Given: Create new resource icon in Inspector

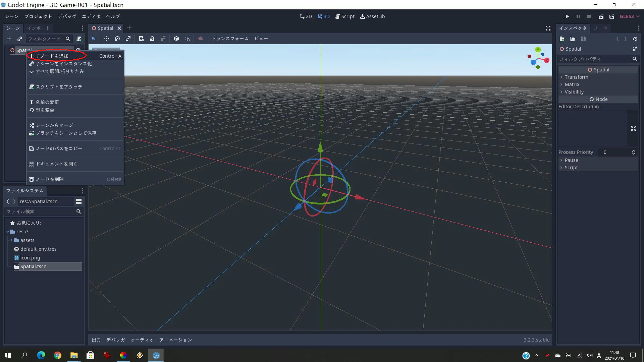Looking at the screenshot, I should coord(562,39).
